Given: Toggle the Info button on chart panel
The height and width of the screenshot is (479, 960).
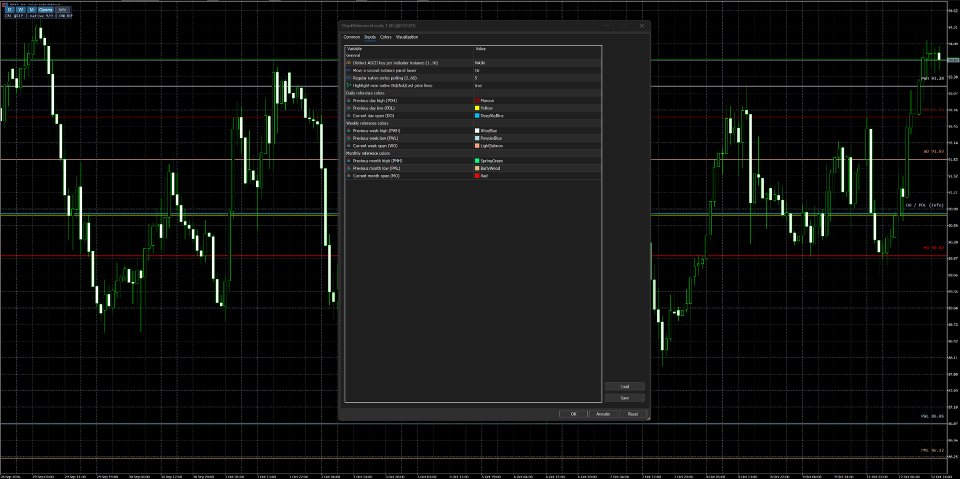Looking at the screenshot, I should tap(62, 10).
